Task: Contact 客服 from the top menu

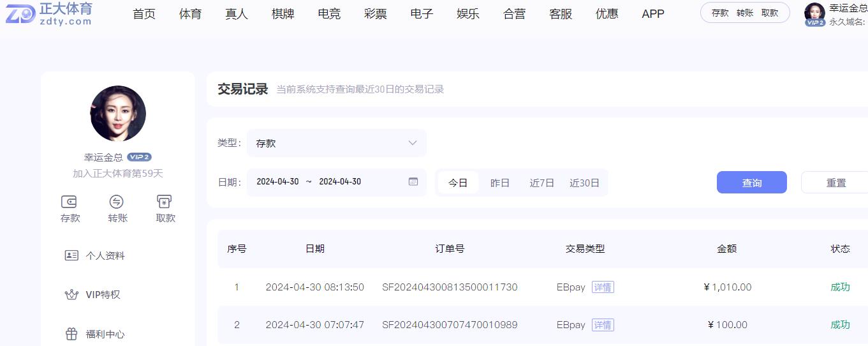Action: [561, 14]
